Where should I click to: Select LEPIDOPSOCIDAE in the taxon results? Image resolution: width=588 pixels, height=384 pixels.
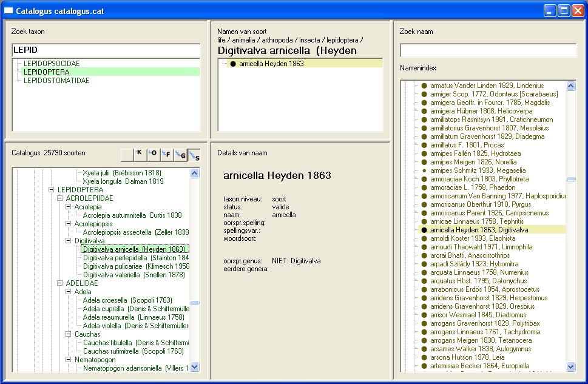tap(52, 63)
